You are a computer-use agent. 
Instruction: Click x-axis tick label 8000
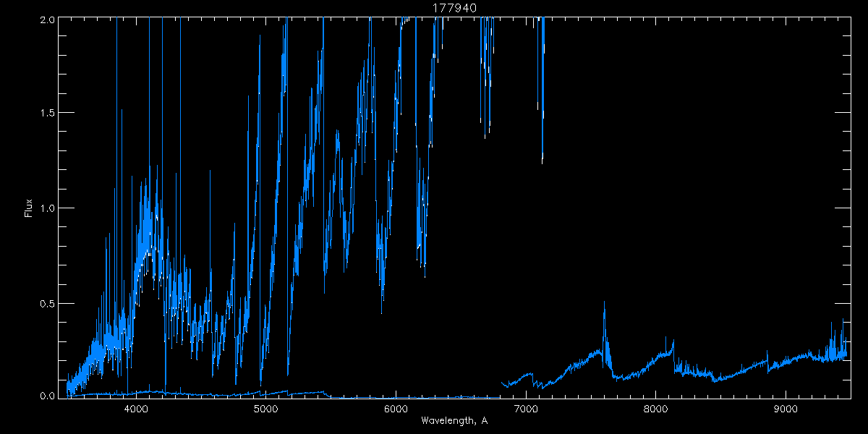(655, 409)
